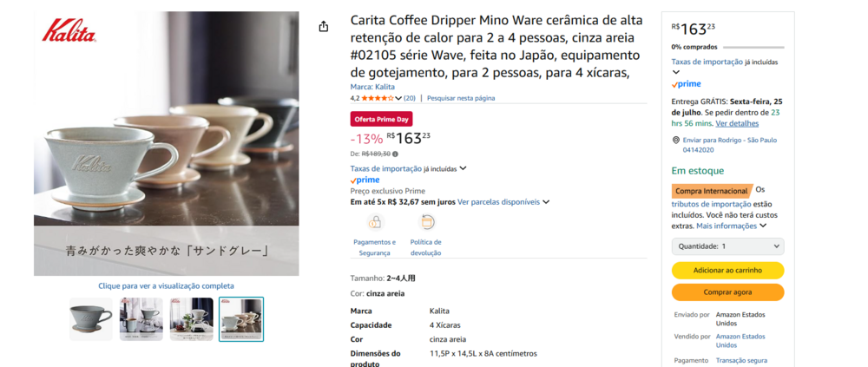Viewport: 868px width, 367px height.
Task: Click the location pin for Enviar para Rodrigo
Action: [x=675, y=140]
